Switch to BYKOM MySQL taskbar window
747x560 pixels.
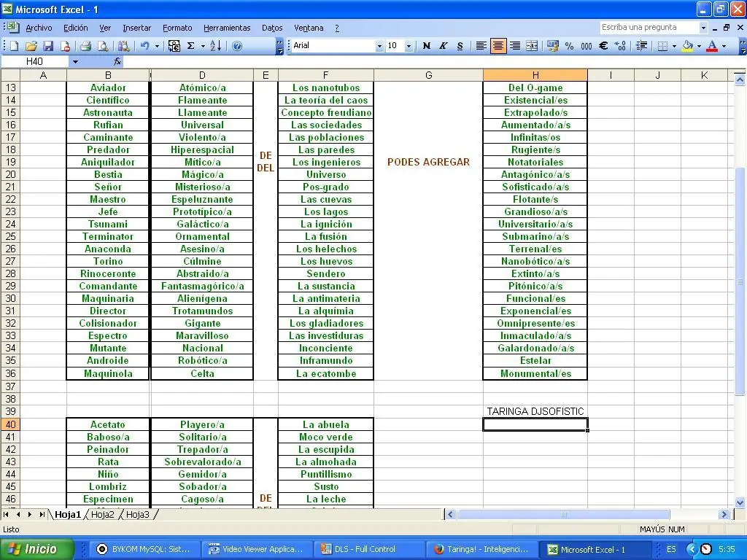[x=146, y=549]
